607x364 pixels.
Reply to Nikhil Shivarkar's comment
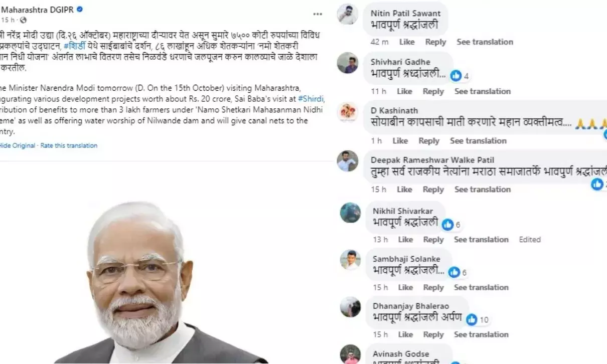click(x=433, y=240)
